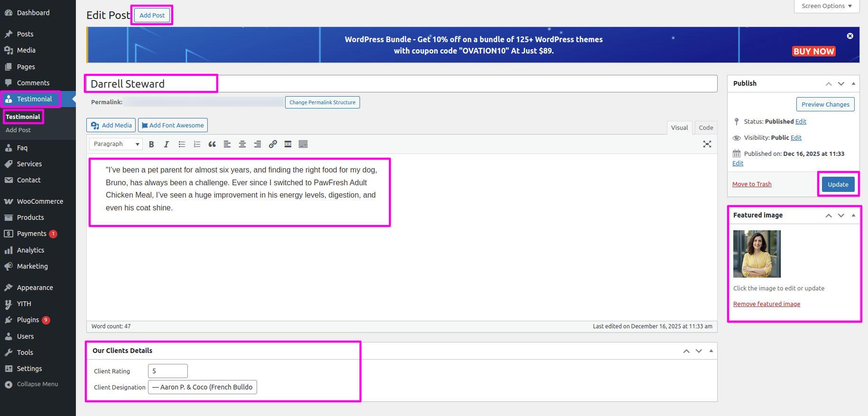Click the Client Rating input field
This screenshot has height=416, width=868.
[x=168, y=371]
